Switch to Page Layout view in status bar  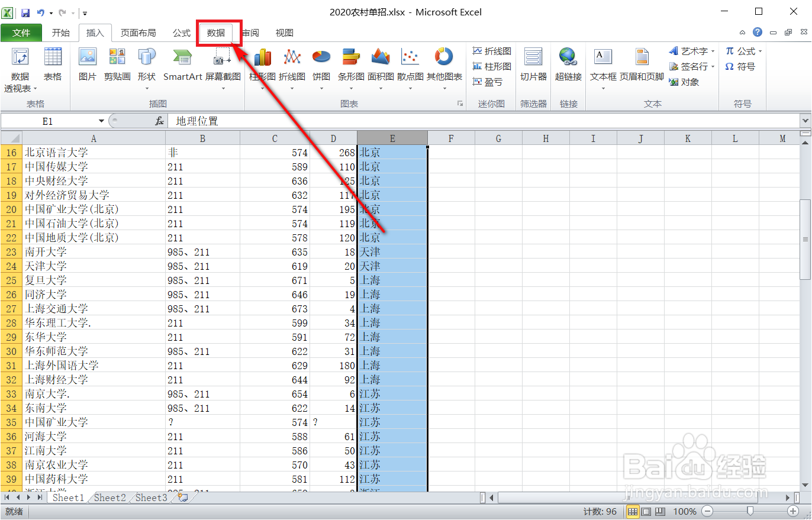pyautogui.click(x=646, y=511)
